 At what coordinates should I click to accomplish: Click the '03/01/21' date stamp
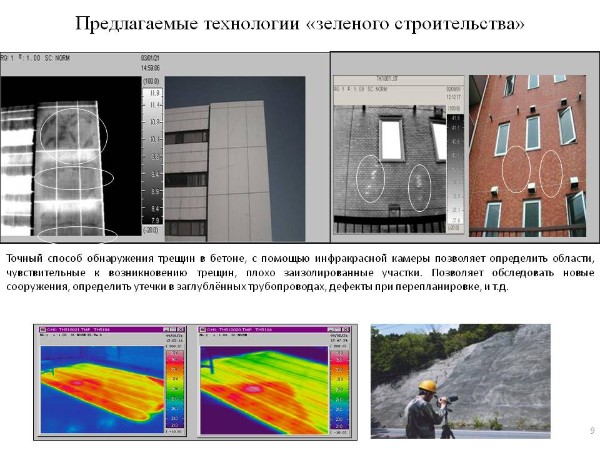click(x=150, y=58)
